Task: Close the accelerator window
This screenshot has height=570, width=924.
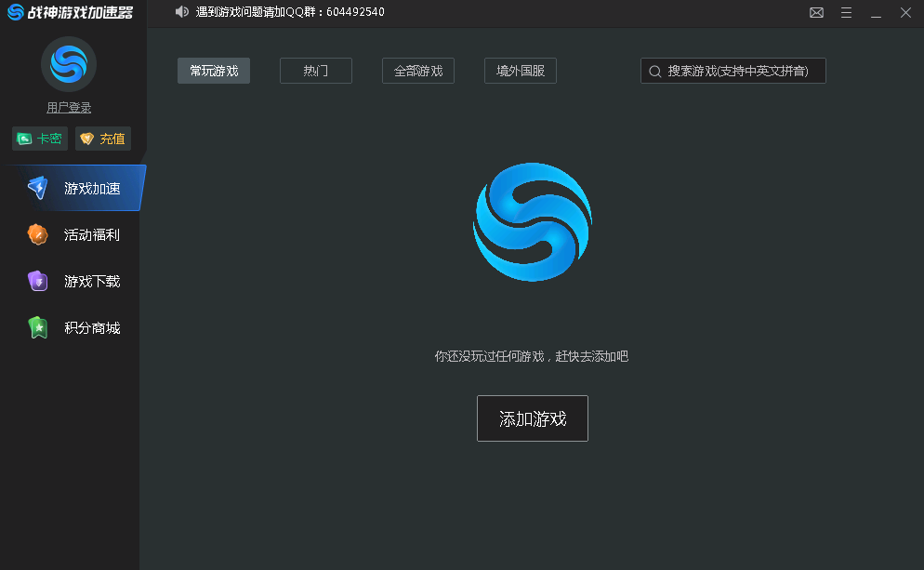Action: pyautogui.click(x=905, y=12)
